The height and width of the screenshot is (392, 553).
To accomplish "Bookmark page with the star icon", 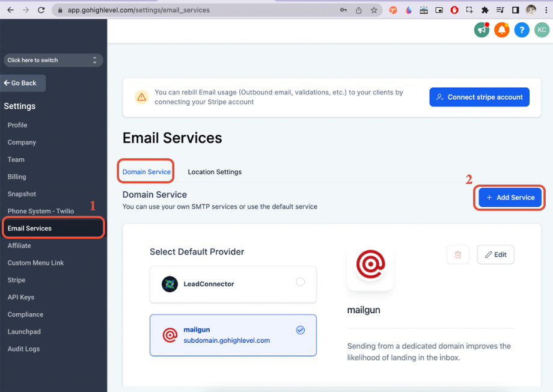I will coord(374,10).
